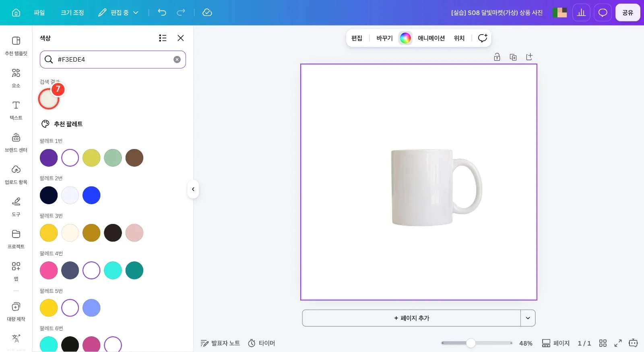
Task: Click 바꾸기 in the floating toolbar
Action: coord(384,38)
